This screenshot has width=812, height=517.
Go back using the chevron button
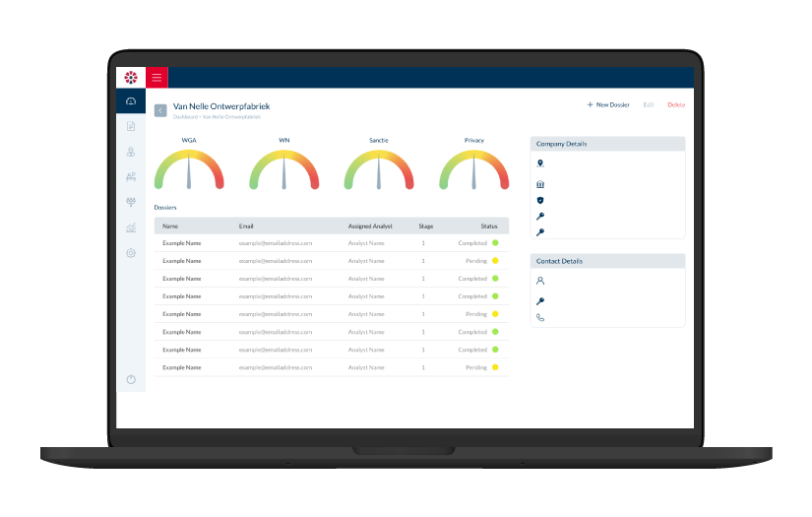coord(160,110)
